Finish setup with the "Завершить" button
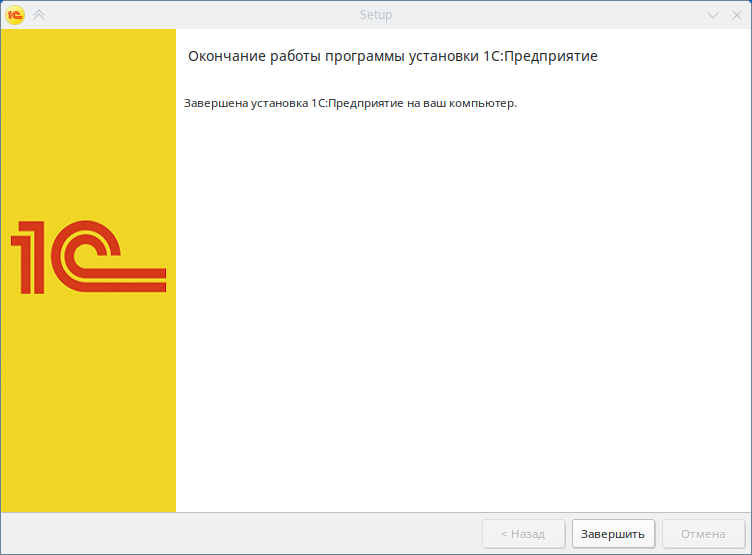 [x=614, y=534]
